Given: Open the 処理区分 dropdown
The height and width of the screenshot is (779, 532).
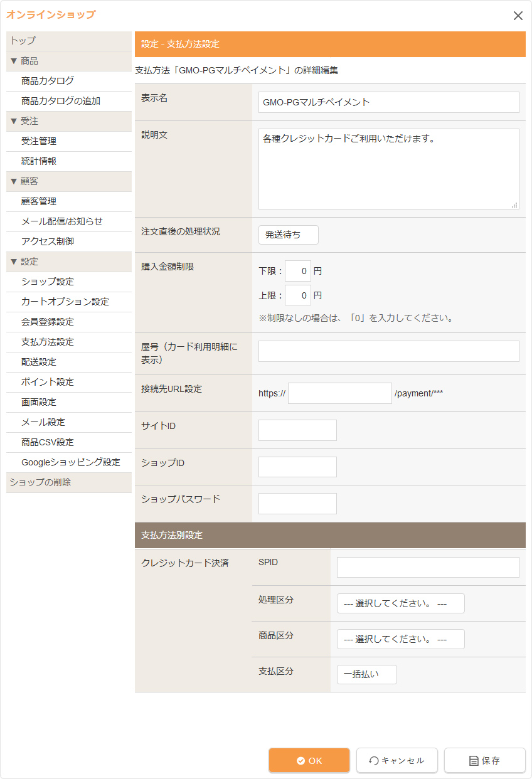Looking at the screenshot, I should coord(400,603).
